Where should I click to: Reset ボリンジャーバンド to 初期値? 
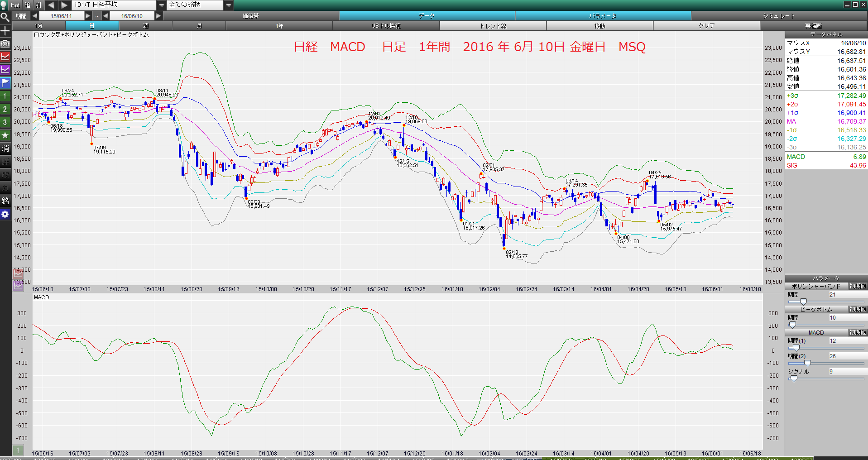pos(858,286)
